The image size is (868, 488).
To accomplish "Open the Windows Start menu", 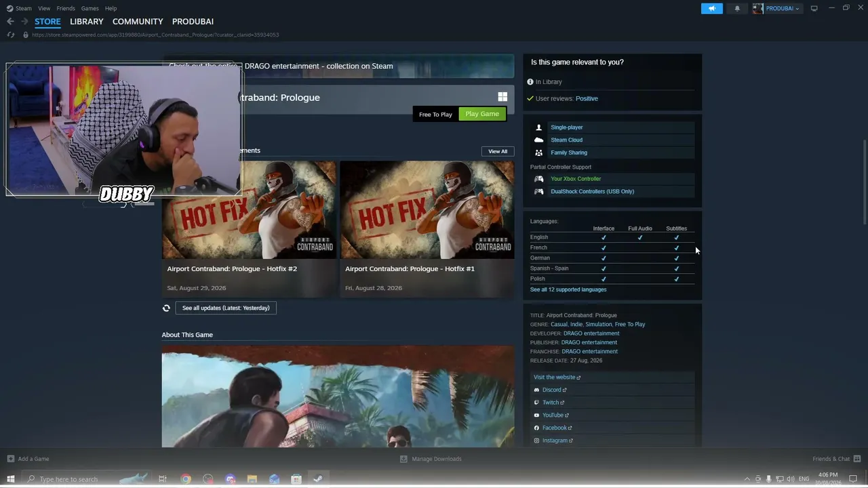I will 10,479.
